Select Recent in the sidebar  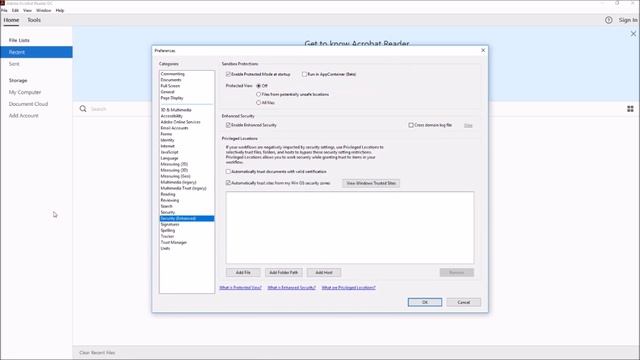click(36, 52)
